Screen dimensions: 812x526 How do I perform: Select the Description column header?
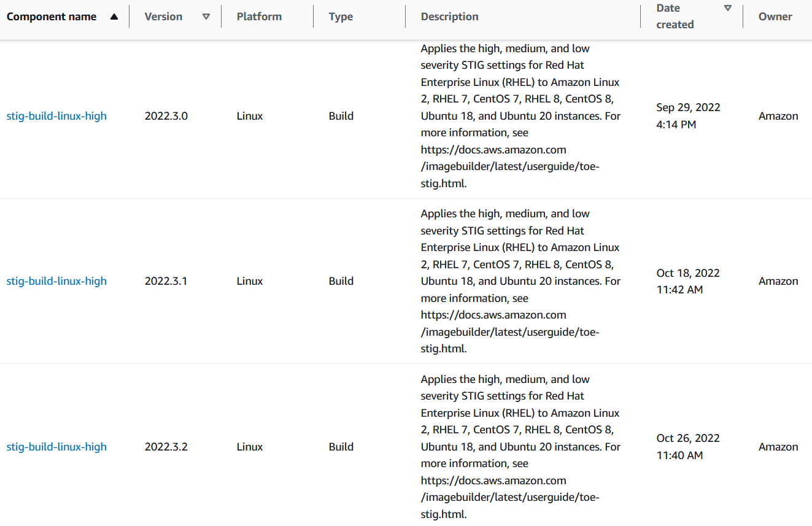[449, 17]
